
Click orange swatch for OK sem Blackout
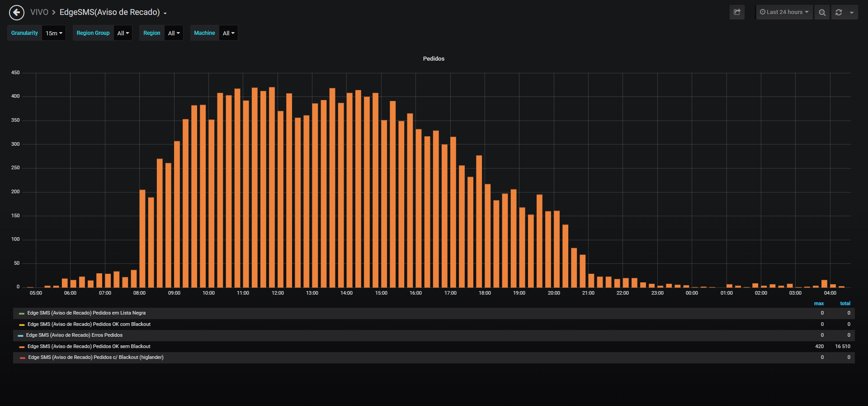pyautogui.click(x=22, y=347)
